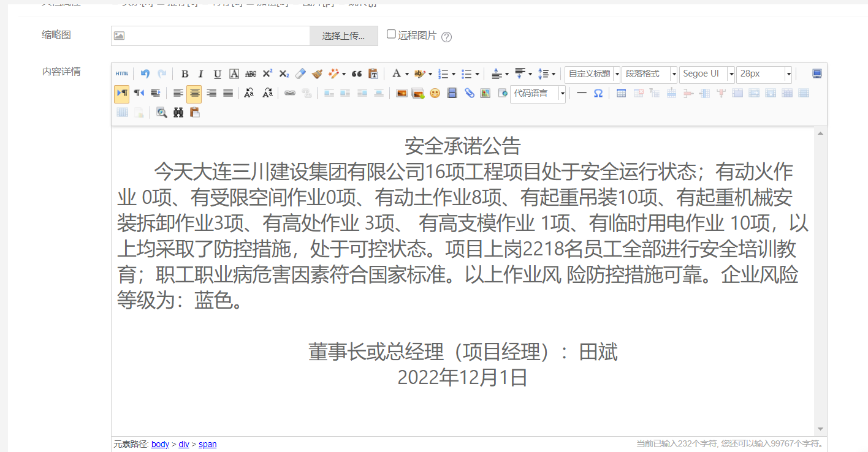
Task: Open the font color picker arrow
Action: click(x=406, y=74)
